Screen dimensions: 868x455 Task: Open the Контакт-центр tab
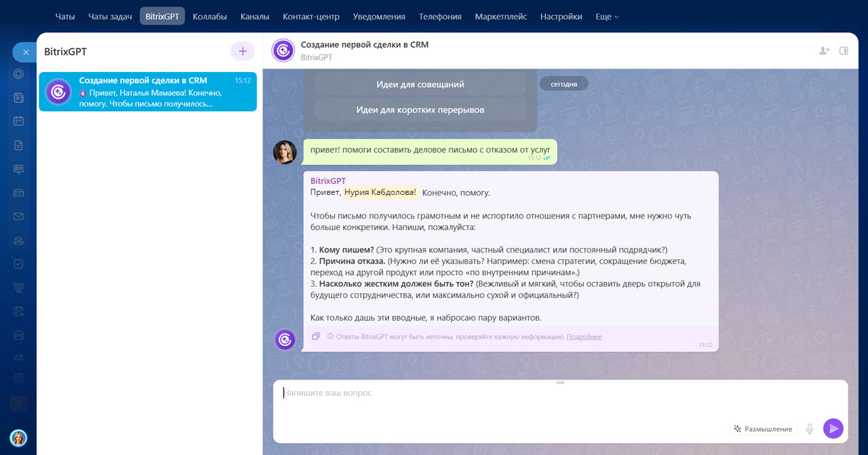pyautogui.click(x=312, y=16)
